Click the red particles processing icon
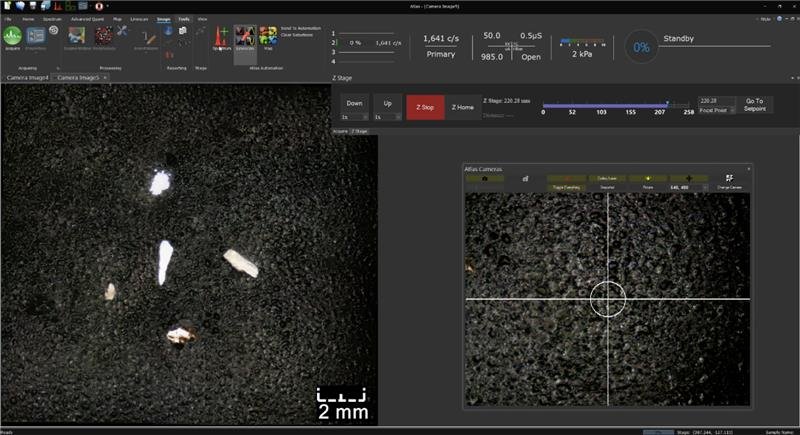The height and width of the screenshot is (435, 800). pyautogui.click(x=104, y=36)
